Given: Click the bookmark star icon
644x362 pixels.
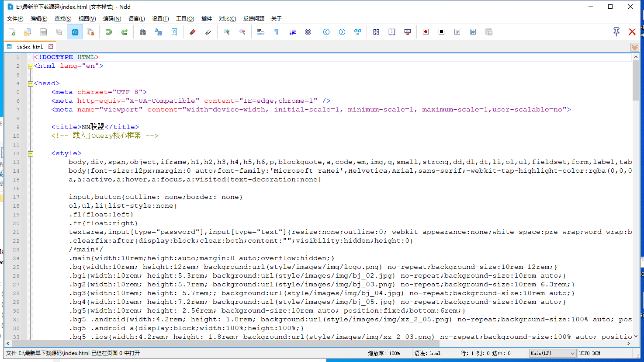Looking at the screenshot, I should click(174, 32).
